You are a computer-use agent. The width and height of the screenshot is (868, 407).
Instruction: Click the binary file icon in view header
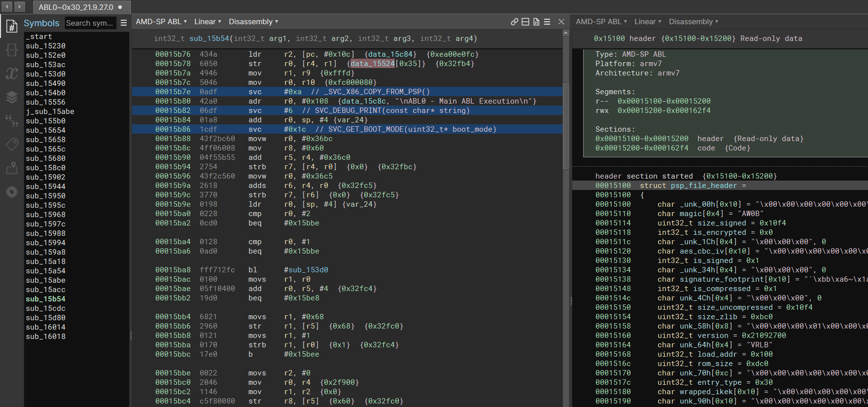coord(536,22)
